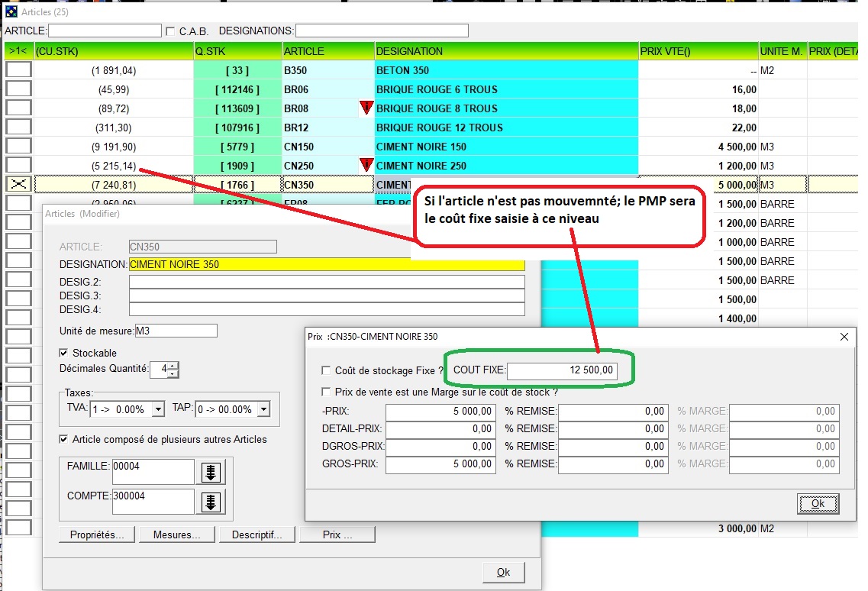Toggle Prix de vente est une Marge checkbox

click(327, 392)
